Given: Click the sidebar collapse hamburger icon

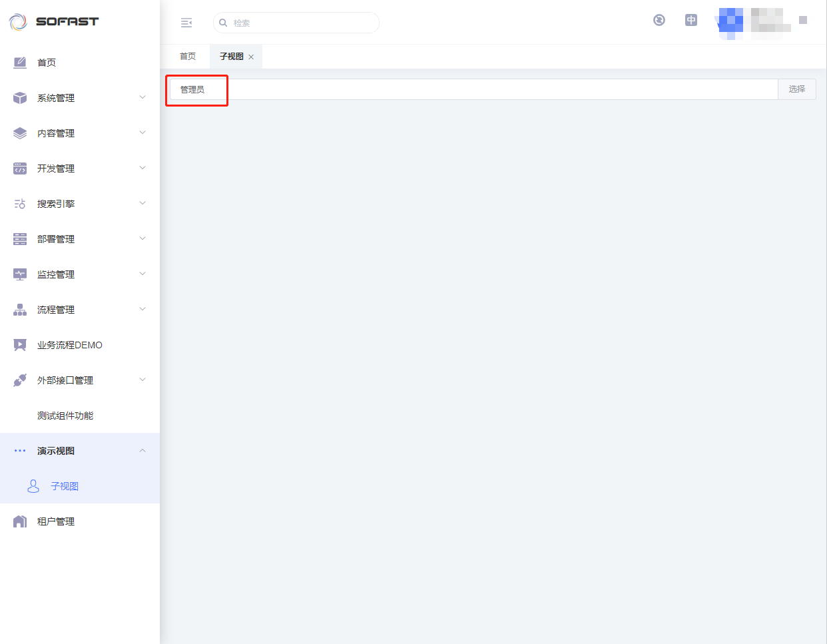Looking at the screenshot, I should point(186,23).
